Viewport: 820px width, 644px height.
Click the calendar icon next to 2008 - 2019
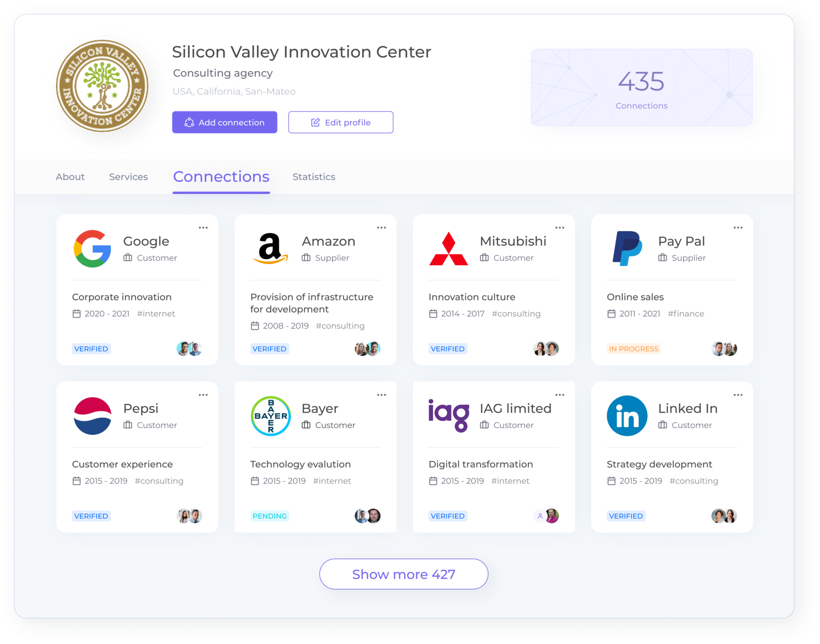[x=255, y=326]
